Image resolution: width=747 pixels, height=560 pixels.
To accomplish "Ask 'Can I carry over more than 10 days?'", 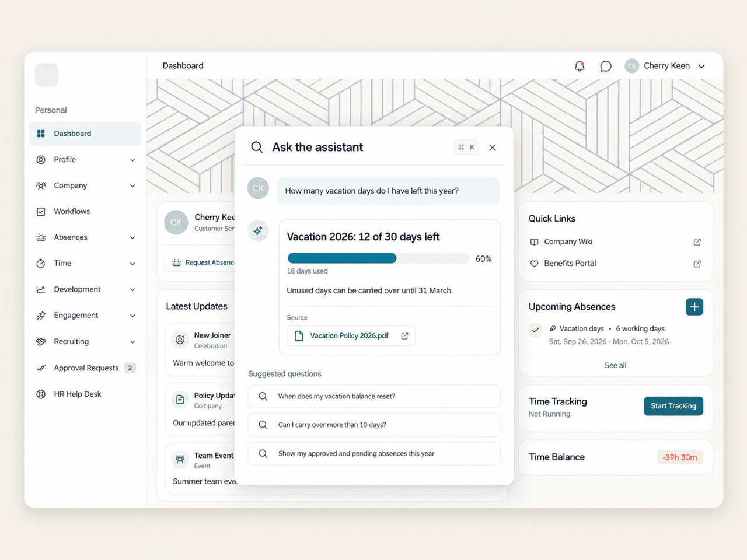I will pos(374,425).
